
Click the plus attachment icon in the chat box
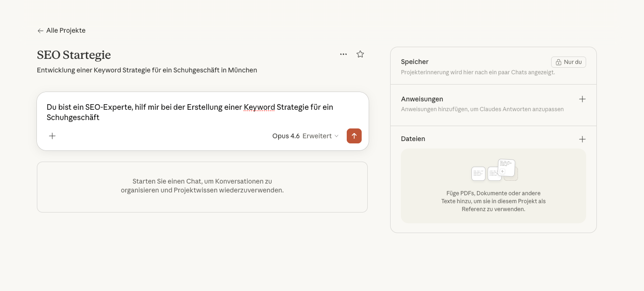coord(52,136)
